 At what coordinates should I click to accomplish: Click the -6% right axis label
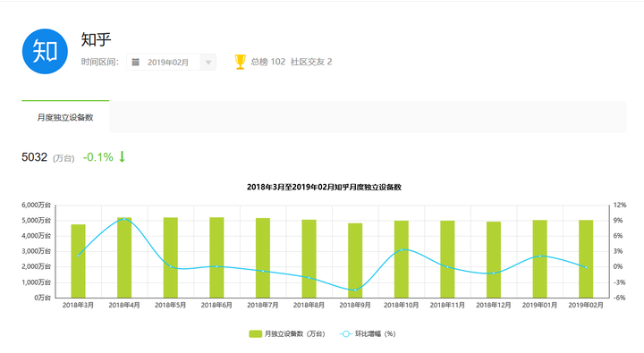click(x=620, y=298)
